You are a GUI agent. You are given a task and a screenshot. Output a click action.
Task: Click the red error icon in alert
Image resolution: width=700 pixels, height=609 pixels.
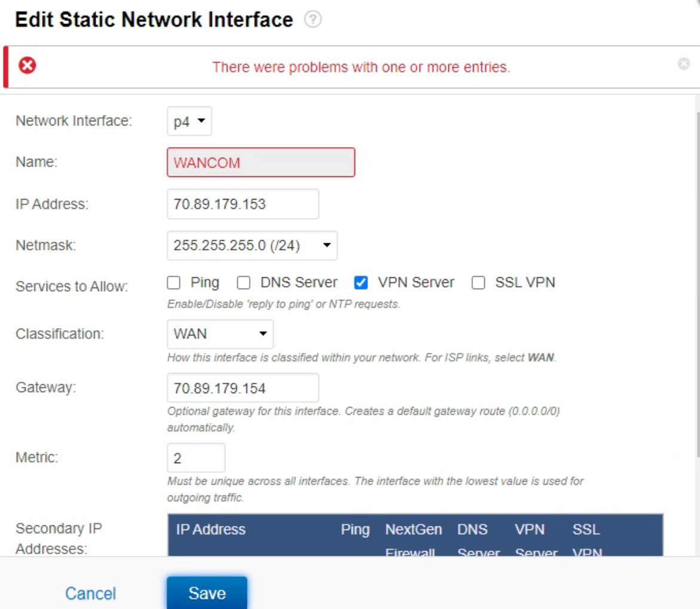click(x=27, y=66)
